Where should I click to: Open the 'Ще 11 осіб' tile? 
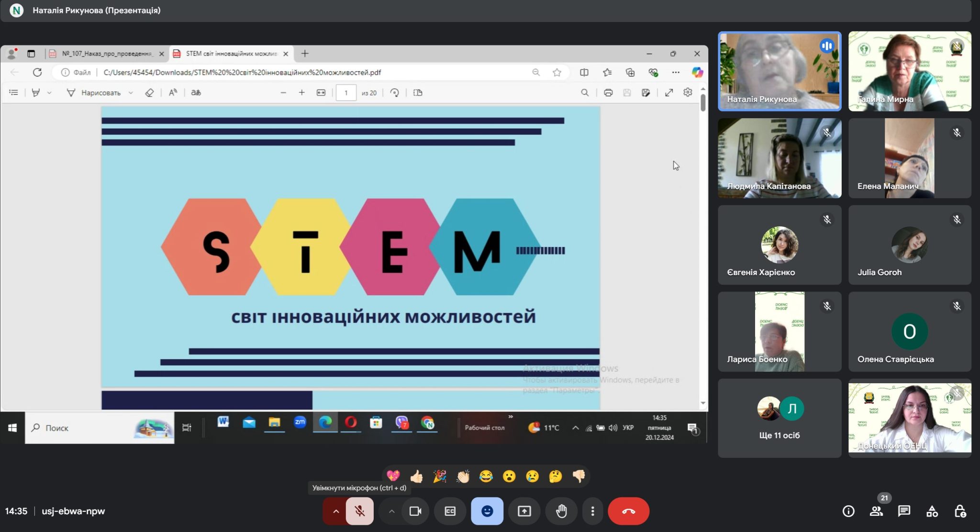coord(779,418)
